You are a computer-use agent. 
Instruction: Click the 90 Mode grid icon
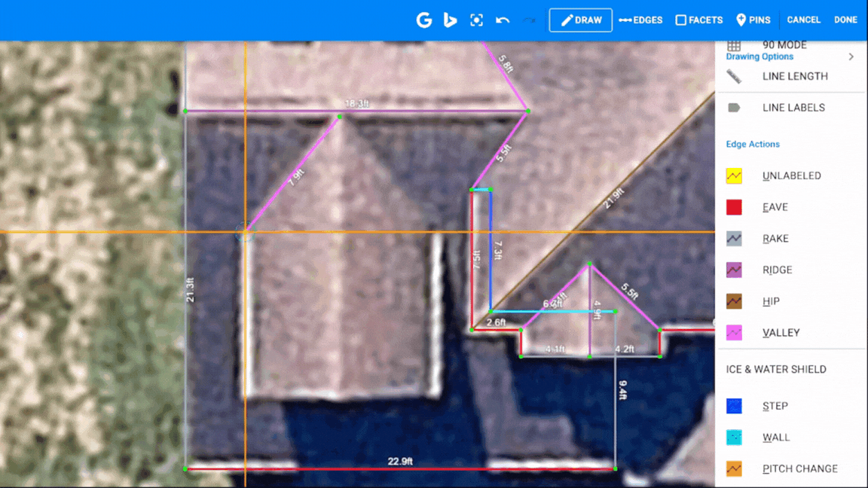coord(734,45)
